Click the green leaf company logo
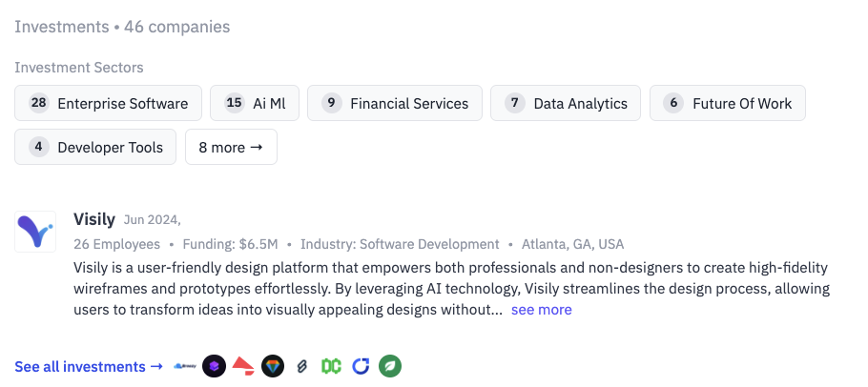The height and width of the screenshot is (387, 868). coord(390,366)
